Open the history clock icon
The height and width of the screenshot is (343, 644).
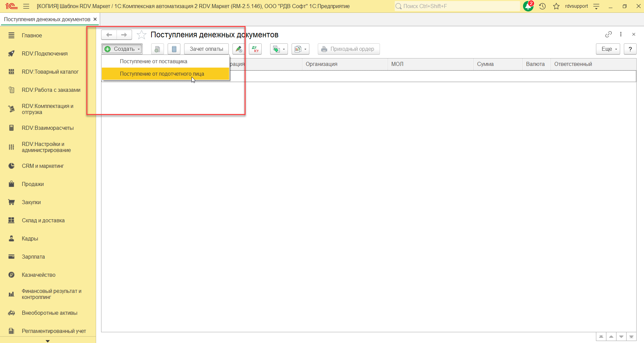(542, 6)
